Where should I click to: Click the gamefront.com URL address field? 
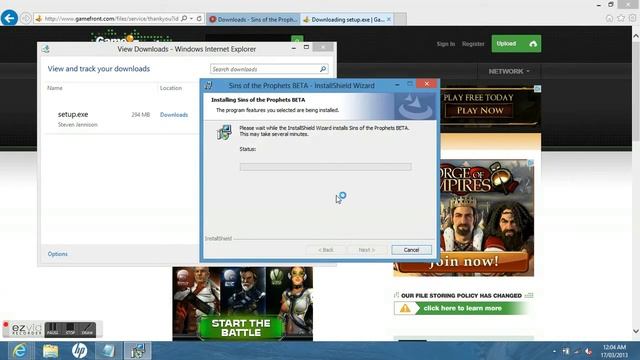[x=111, y=19]
